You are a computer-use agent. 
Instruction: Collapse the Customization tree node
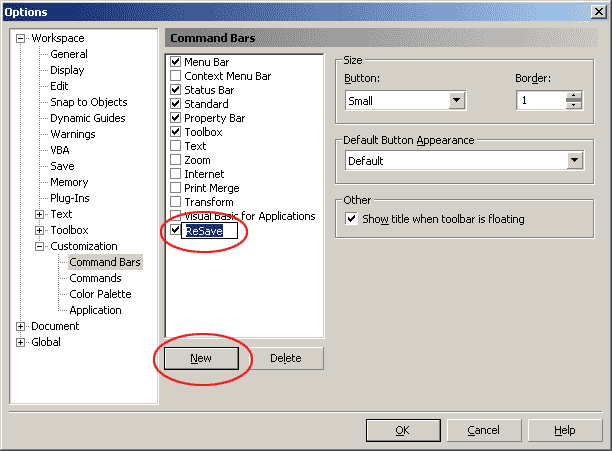(39, 247)
